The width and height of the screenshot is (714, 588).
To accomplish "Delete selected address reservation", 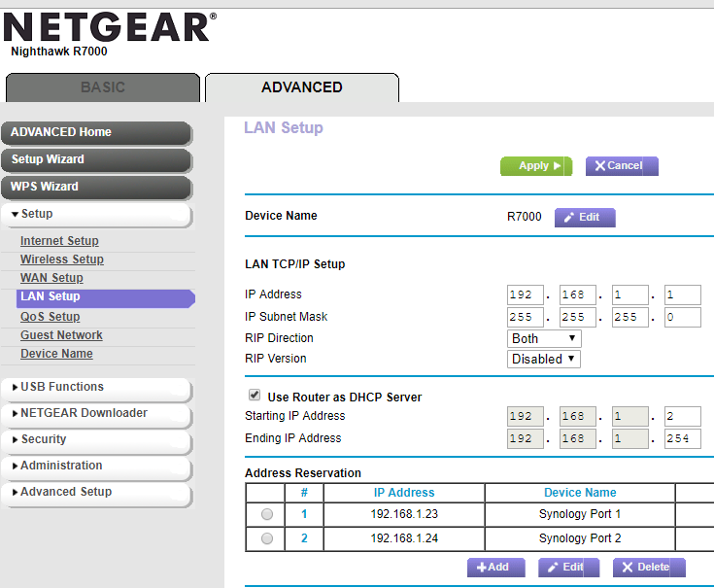I will point(649,568).
